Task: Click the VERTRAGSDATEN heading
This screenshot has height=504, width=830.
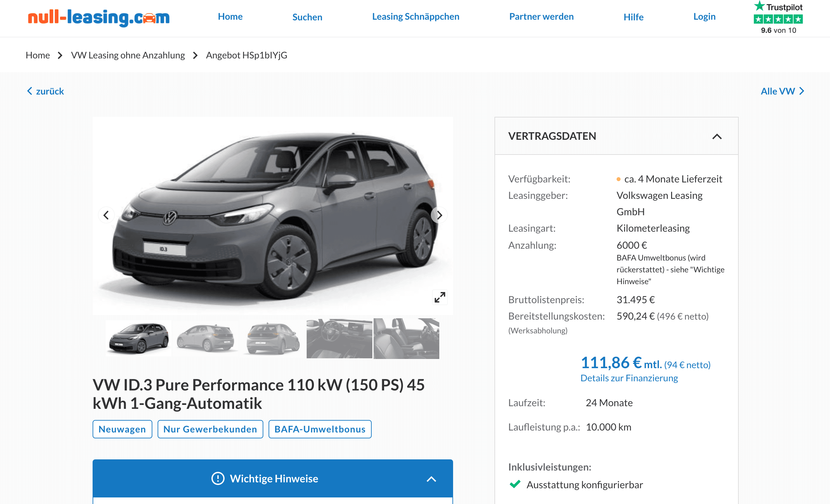Action: click(552, 136)
